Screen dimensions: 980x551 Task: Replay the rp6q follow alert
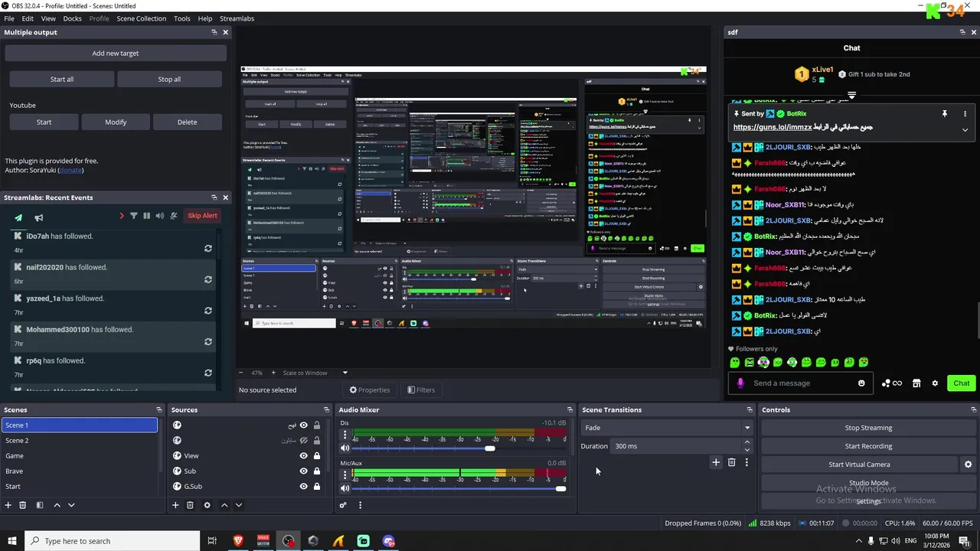(x=207, y=373)
